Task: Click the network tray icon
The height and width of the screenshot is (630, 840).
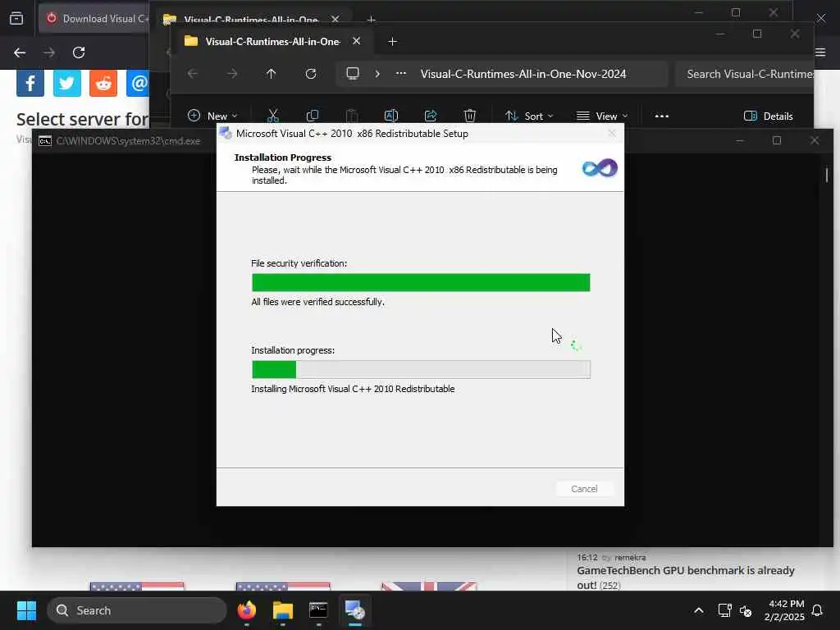Action: (725, 610)
